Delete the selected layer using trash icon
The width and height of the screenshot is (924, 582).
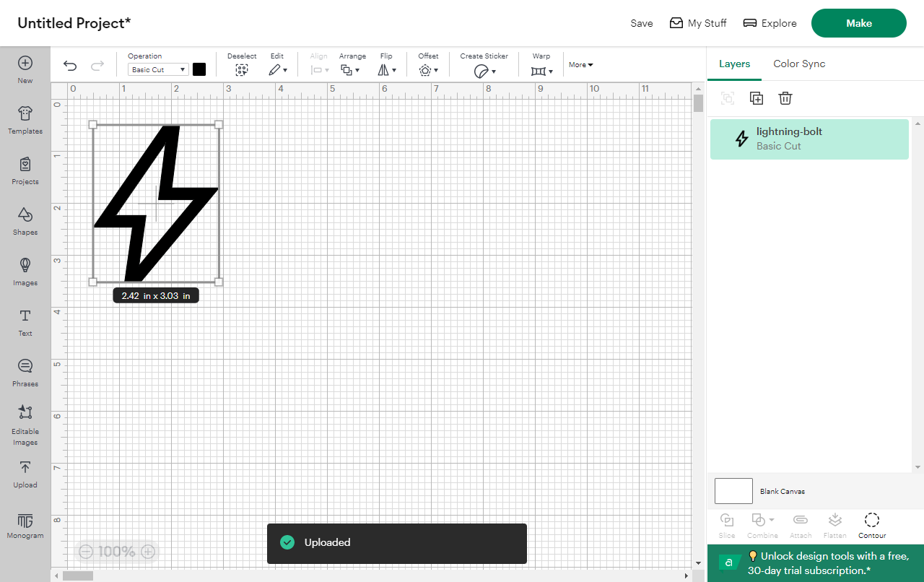(x=785, y=98)
